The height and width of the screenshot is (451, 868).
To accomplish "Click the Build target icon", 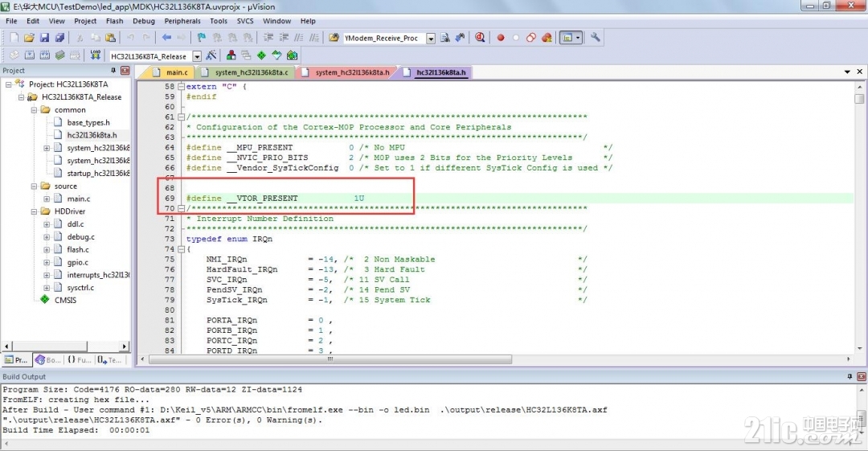I will 30,55.
